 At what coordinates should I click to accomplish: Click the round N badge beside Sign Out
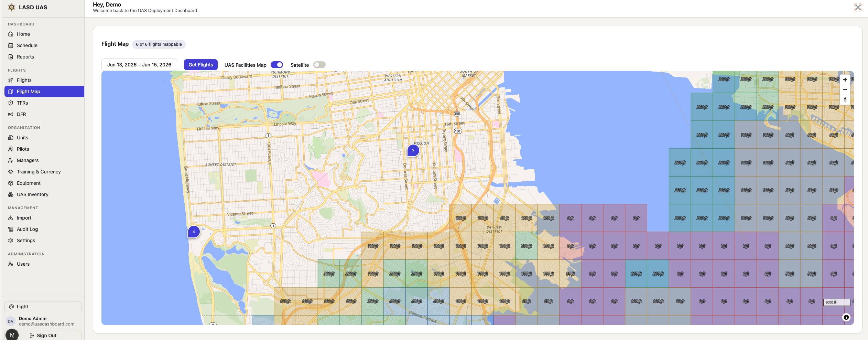click(12, 335)
